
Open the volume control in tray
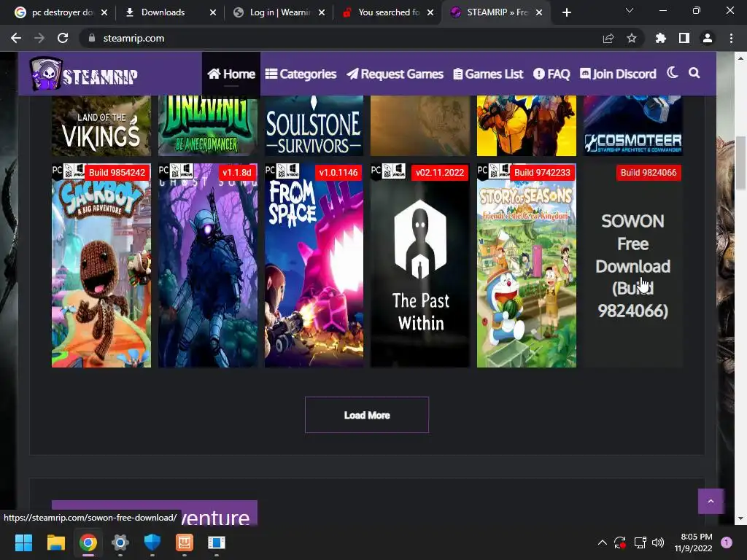(x=658, y=542)
